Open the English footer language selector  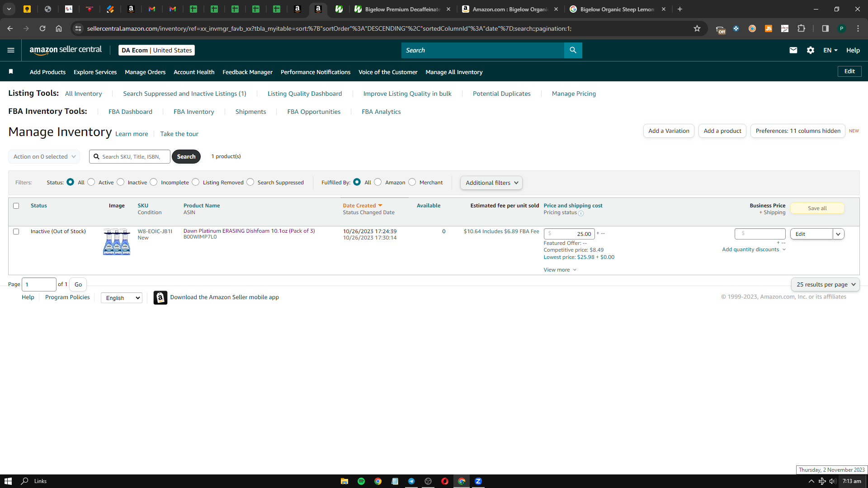tap(122, 298)
